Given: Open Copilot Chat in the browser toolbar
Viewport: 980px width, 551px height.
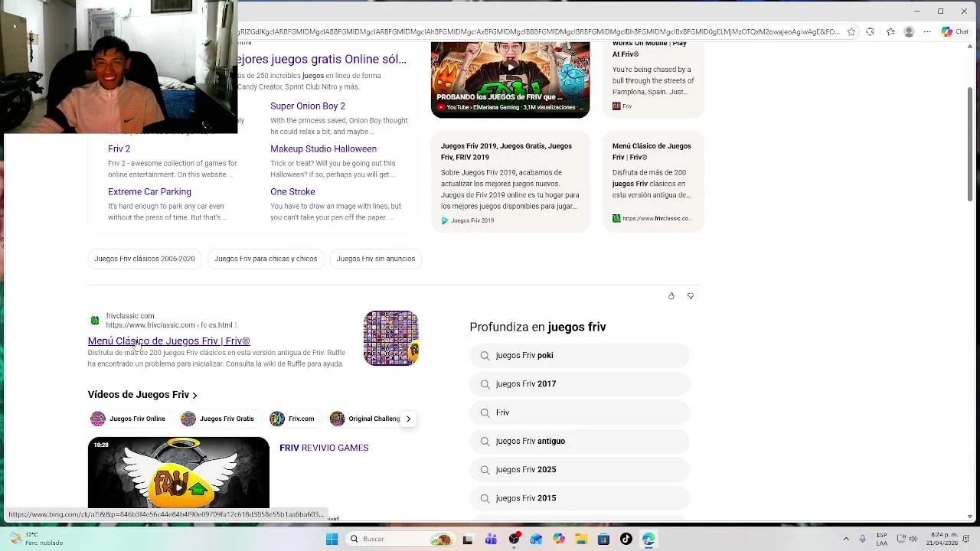Looking at the screenshot, I should (x=955, y=32).
